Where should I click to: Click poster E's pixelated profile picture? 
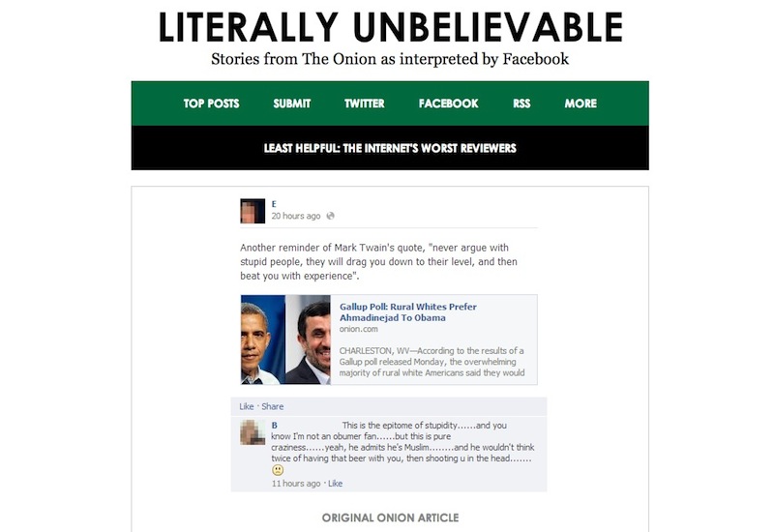(x=253, y=211)
